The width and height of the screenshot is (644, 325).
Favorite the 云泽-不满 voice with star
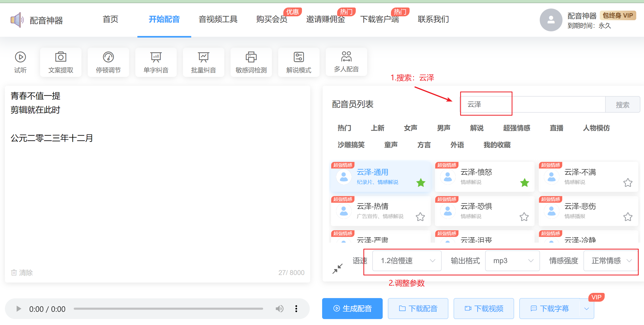pos(628,183)
